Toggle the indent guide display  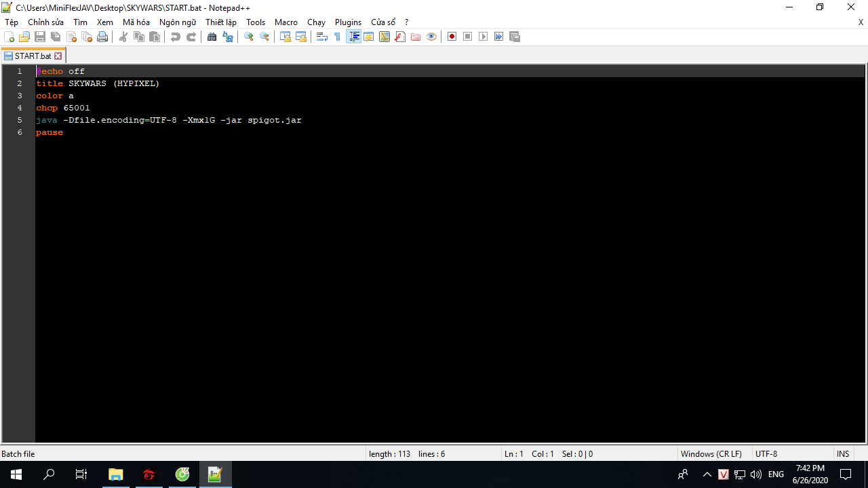tap(353, 37)
